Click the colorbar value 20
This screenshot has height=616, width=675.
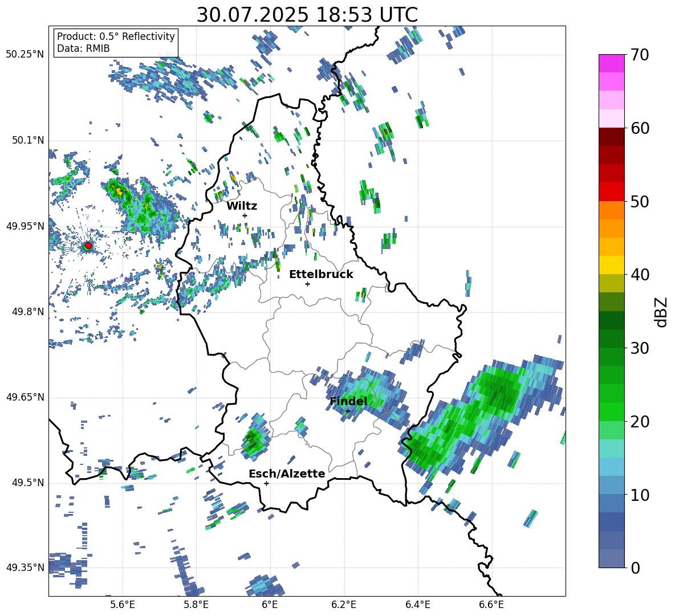tap(640, 422)
